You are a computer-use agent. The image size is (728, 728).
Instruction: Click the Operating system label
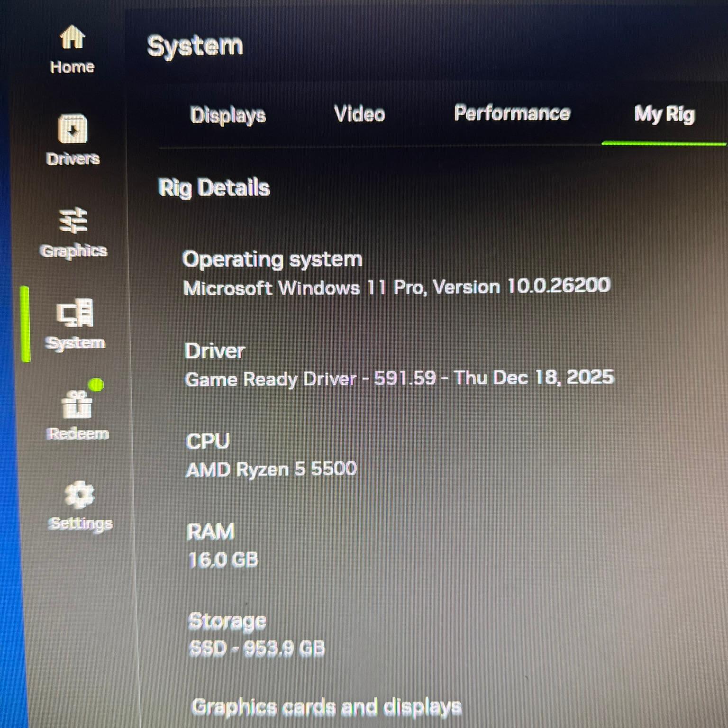[273, 259]
